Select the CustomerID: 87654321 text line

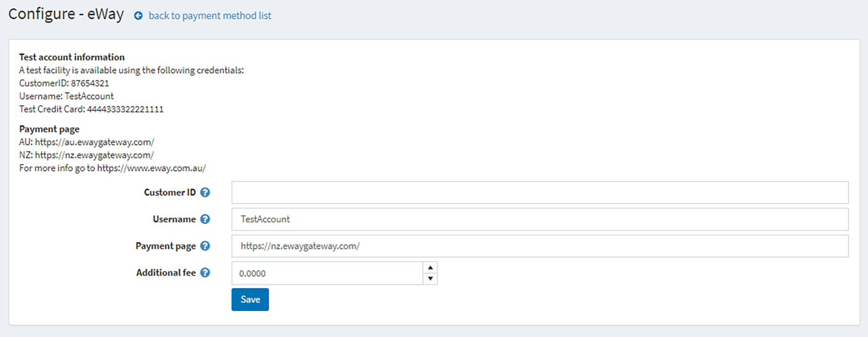point(64,83)
